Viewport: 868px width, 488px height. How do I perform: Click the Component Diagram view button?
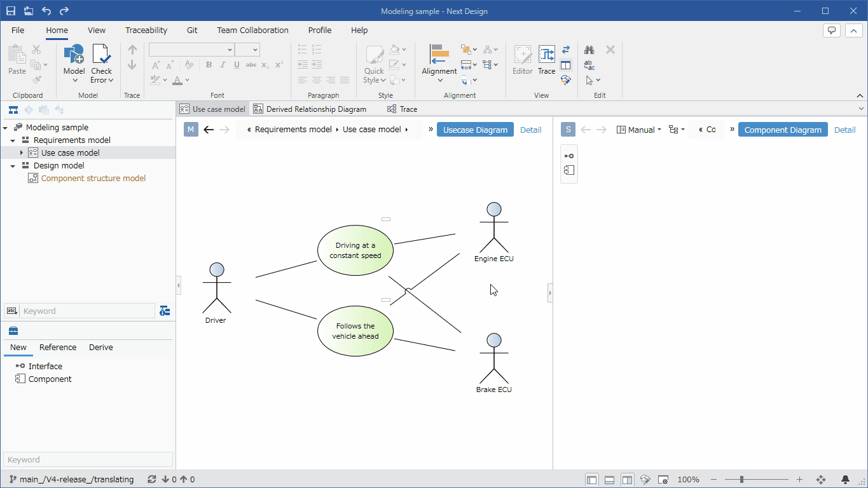coord(783,130)
